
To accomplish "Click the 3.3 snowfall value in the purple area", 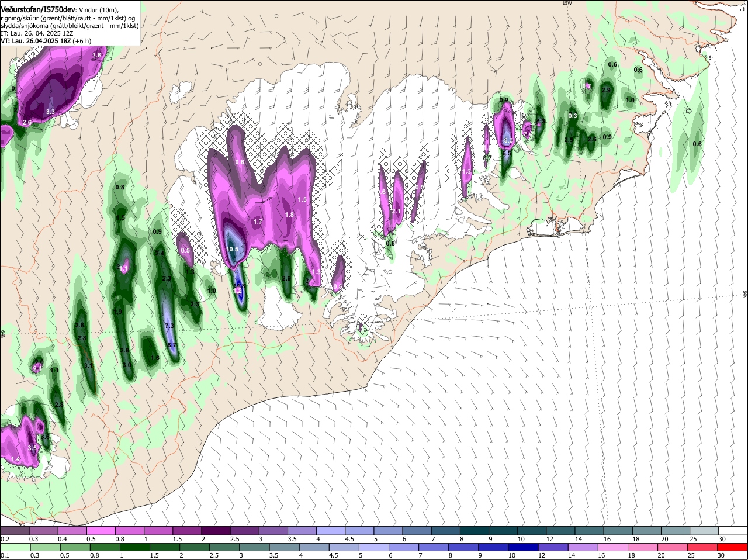I will pos(50,112).
